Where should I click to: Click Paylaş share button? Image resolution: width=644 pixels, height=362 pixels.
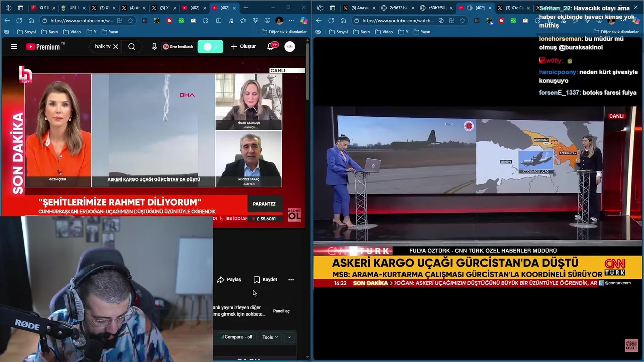tap(229, 280)
